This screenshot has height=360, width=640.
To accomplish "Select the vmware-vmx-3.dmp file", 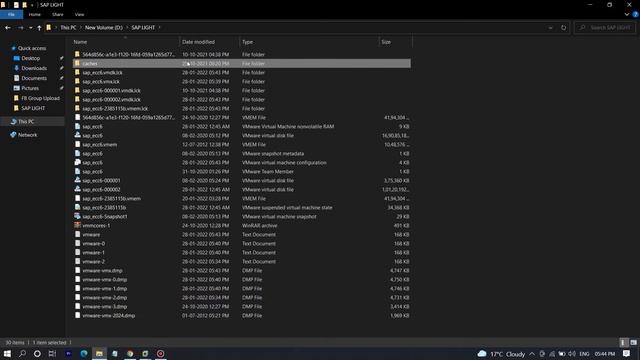I will pyautogui.click(x=104, y=307).
